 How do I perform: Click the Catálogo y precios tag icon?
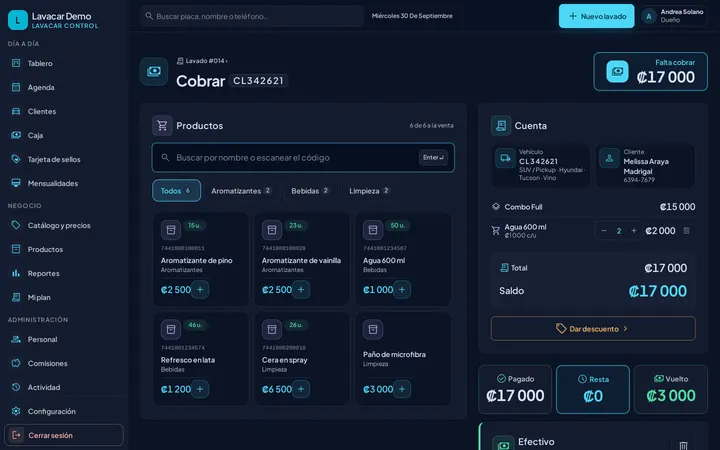(16, 225)
